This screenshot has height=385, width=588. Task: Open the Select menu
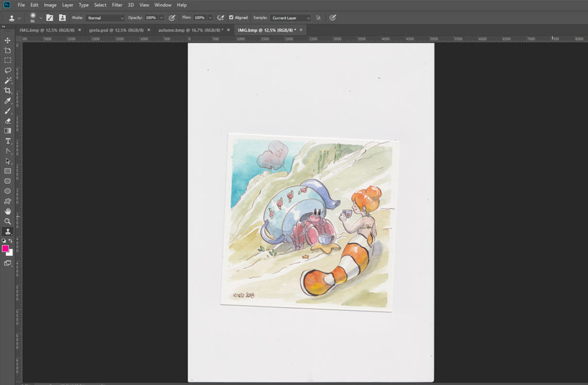coord(100,5)
